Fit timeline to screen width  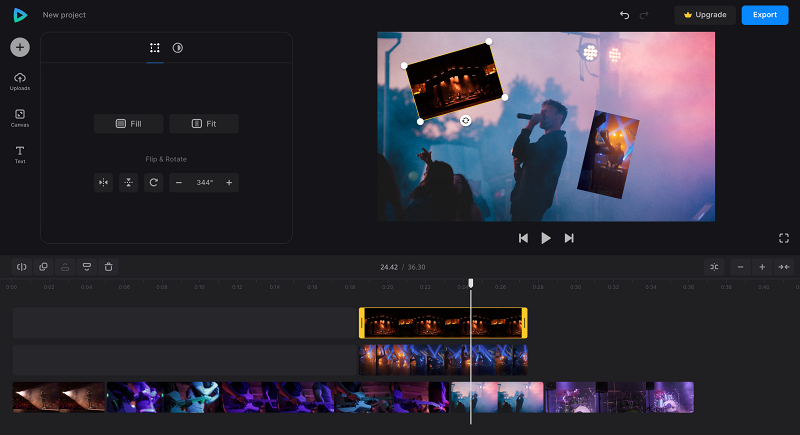784,267
